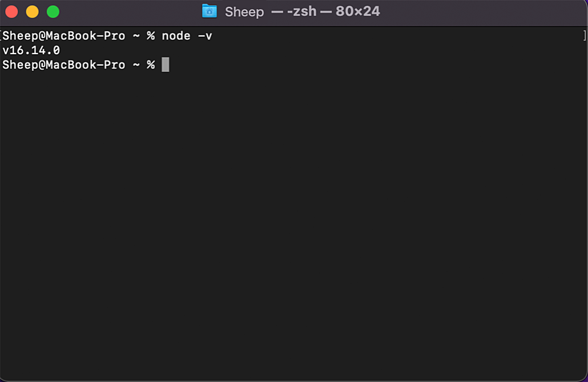The height and width of the screenshot is (382, 588).
Task: Click the percent sign before the cursor
Action: point(151,65)
